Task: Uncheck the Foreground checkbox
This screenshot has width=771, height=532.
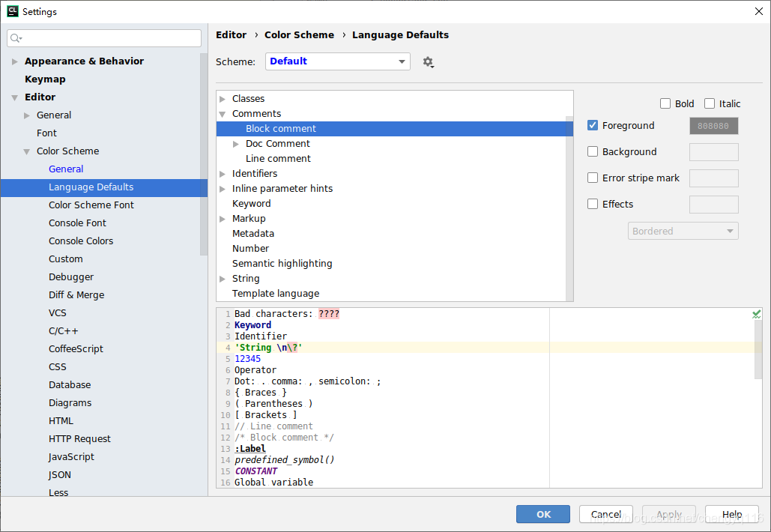Action: [x=593, y=125]
